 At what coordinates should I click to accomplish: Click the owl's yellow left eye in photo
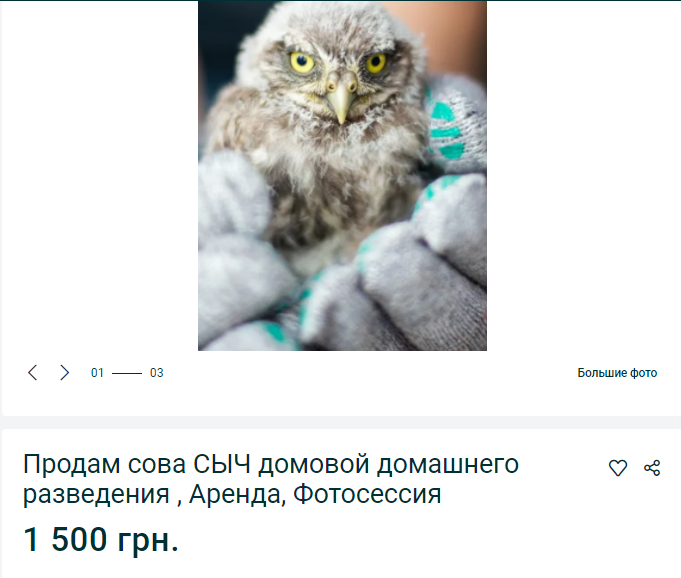click(302, 63)
